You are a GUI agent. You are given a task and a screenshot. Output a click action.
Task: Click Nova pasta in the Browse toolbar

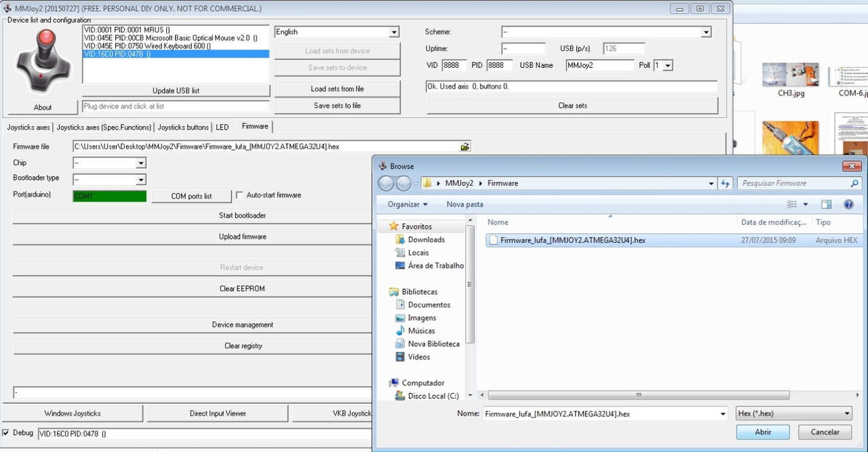coord(465,204)
